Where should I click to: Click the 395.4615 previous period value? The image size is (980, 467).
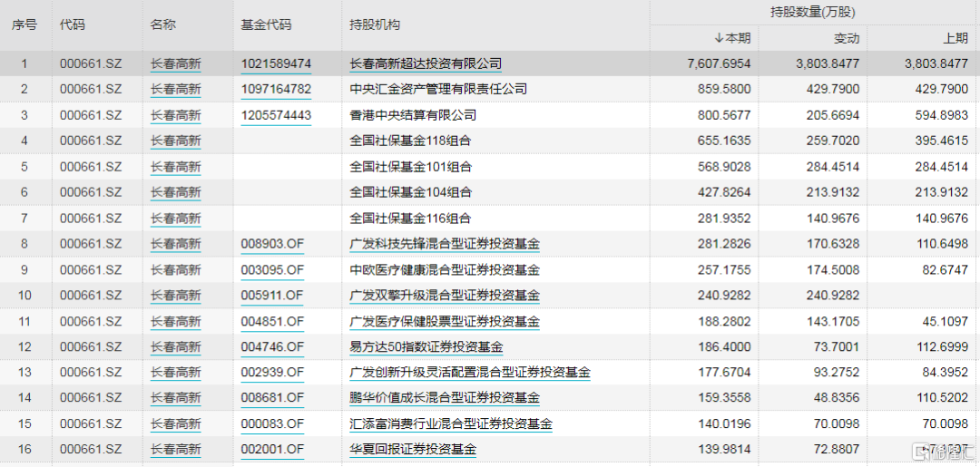[x=941, y=141]
